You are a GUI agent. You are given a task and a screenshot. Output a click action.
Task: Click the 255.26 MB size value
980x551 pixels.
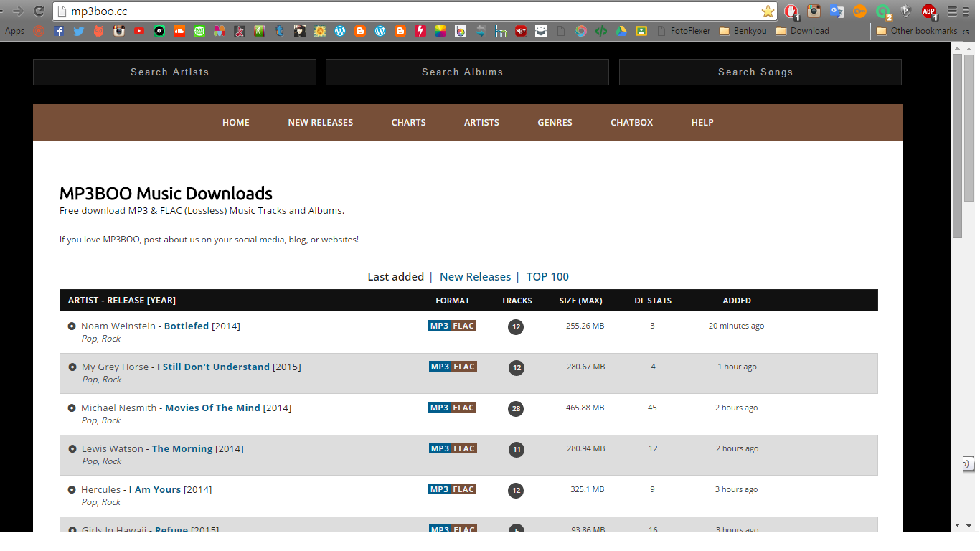tap(585, 326)
